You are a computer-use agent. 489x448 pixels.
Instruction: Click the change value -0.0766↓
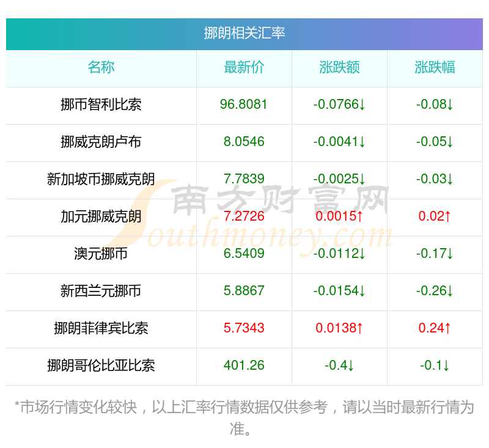point(339,105)
